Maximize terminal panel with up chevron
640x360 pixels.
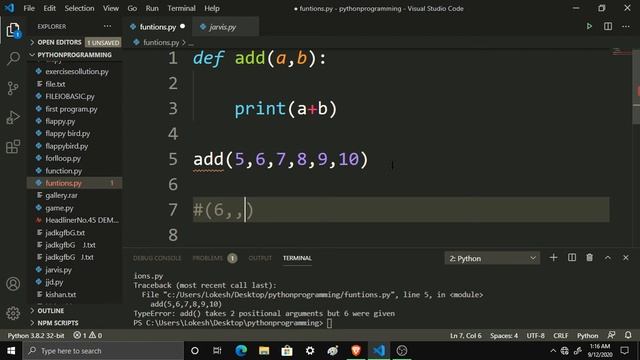[x=608, y=258]
